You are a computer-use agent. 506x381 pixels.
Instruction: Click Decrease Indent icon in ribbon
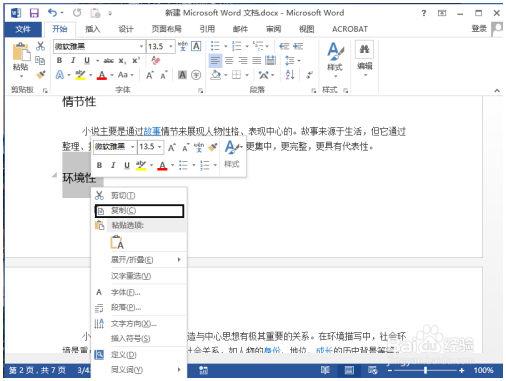pyautogui.click(x=284, y=46)
